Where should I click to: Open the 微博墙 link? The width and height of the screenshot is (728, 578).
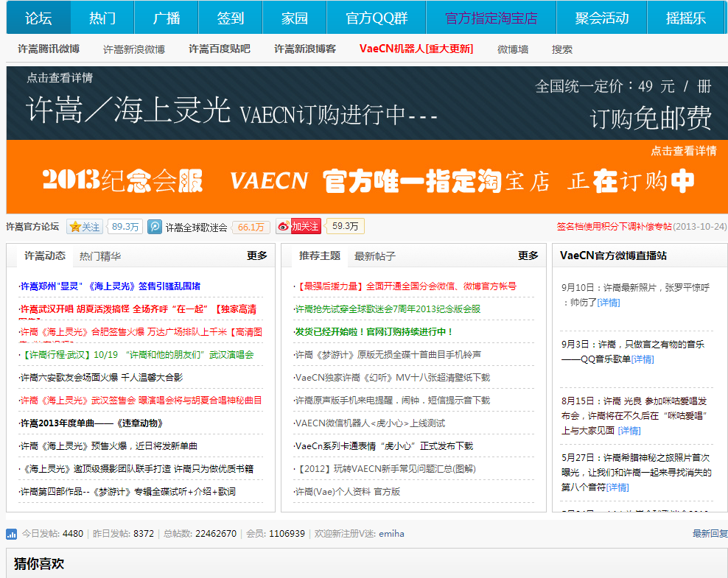tap(513, 49)
